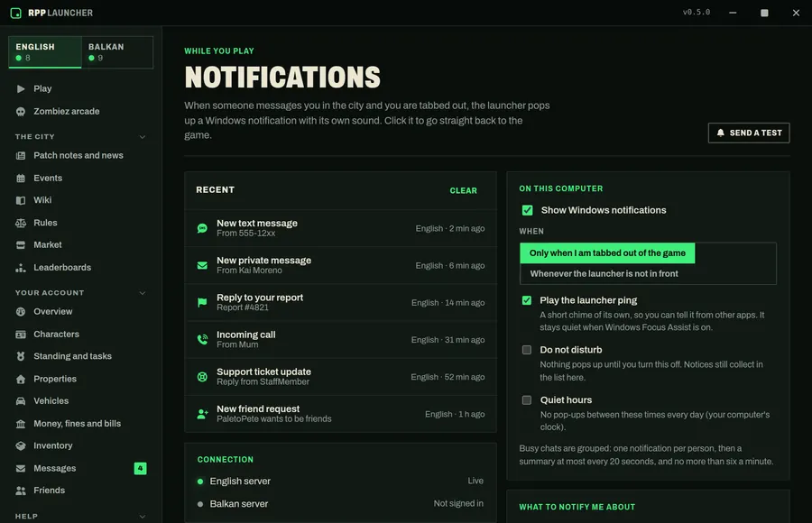
Task: Click the flag icon for Reply to your report
Action: click(202, 302)
